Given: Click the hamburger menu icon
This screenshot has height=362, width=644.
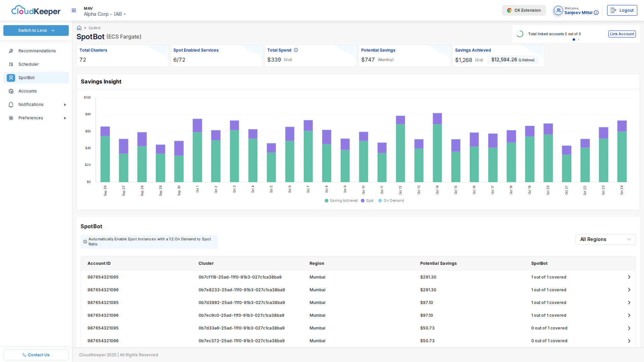Looking at the screenshot, I should click(x=74, y=11).
